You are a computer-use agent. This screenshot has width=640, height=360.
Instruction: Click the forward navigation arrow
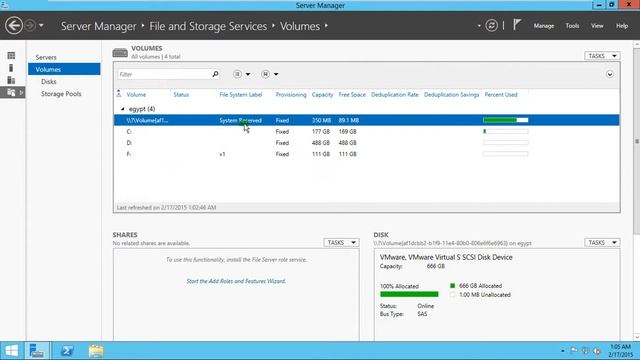(30, 26)
